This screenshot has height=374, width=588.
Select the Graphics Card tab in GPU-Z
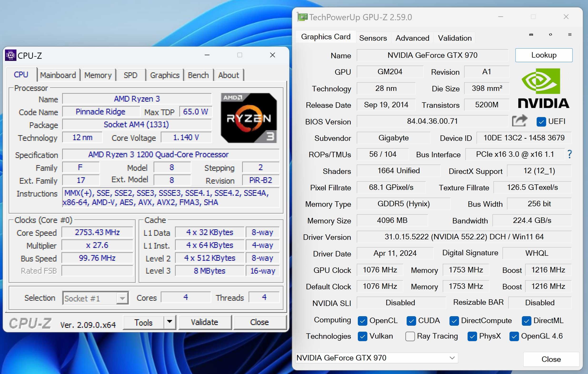pyautogui.click(x=326, y=37)
